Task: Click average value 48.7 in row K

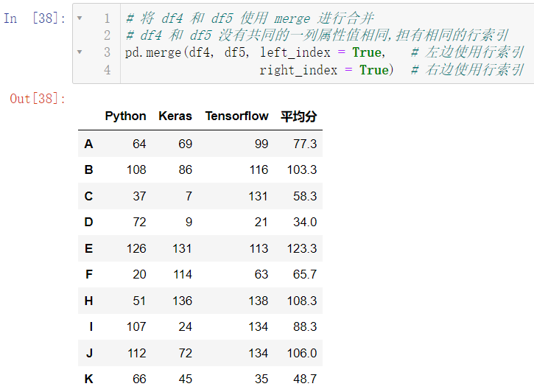Action: click(x=305, y=379)
